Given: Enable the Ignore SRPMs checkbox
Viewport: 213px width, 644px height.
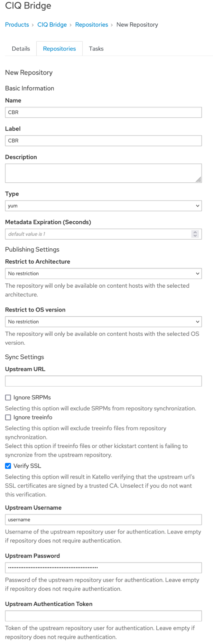Looking at the screenshot, I should point(8,398).
